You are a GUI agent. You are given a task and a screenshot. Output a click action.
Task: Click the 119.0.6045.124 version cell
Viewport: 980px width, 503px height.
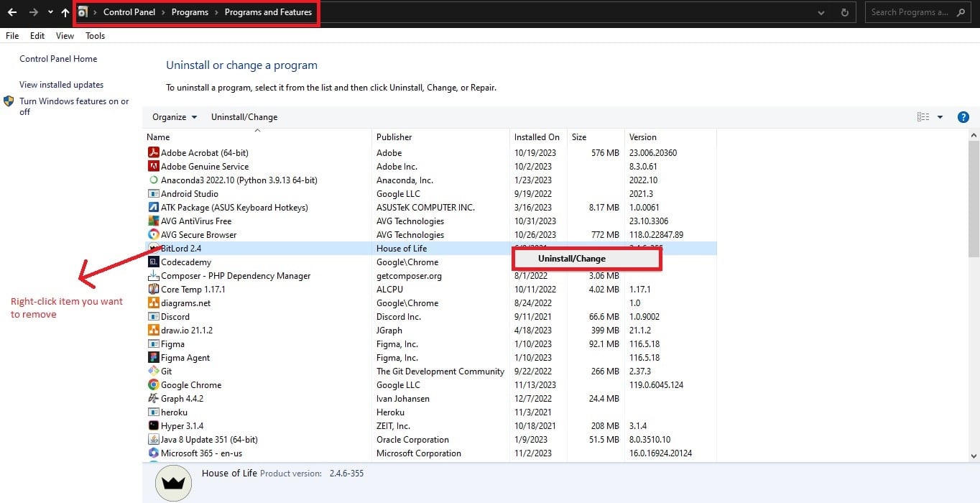(x=656, y=384)
